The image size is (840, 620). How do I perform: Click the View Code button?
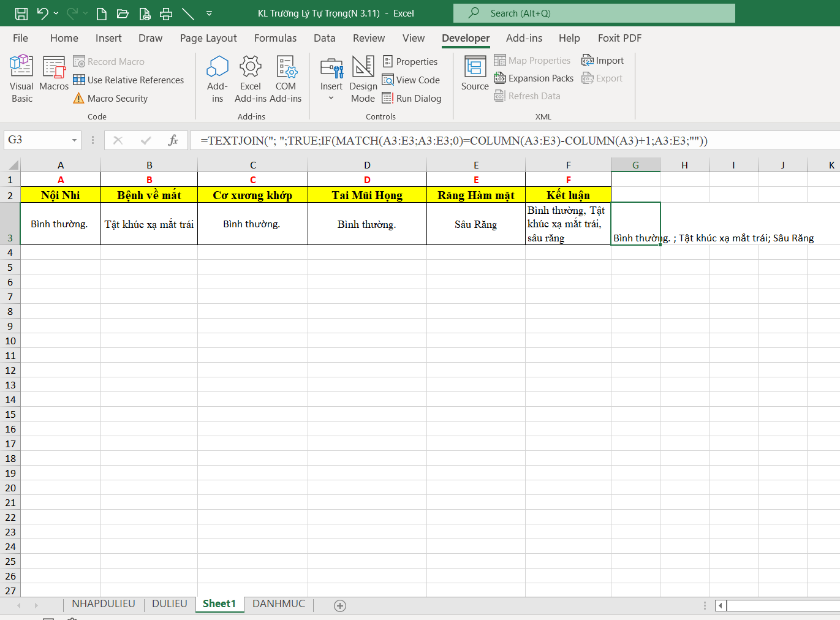[411, 80]
